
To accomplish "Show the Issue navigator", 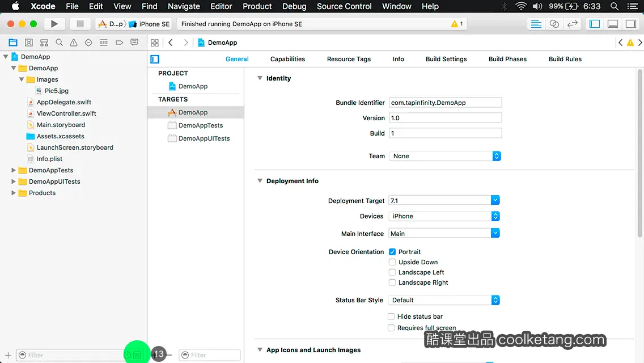I will coord(74,43).
